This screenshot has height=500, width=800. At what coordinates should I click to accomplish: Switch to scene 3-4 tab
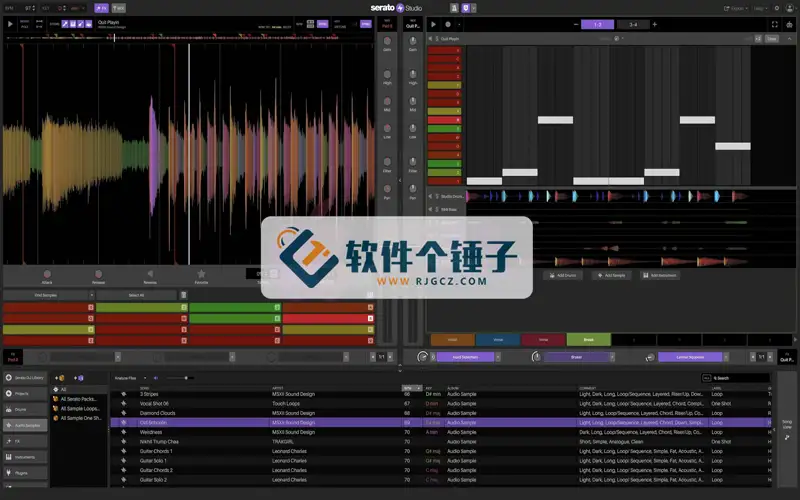coord(632,23)
